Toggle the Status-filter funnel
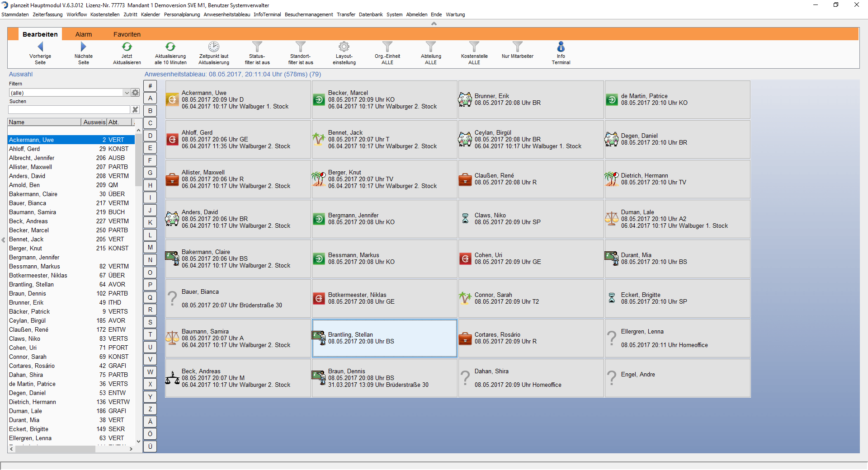 click(x=257, y=47)
